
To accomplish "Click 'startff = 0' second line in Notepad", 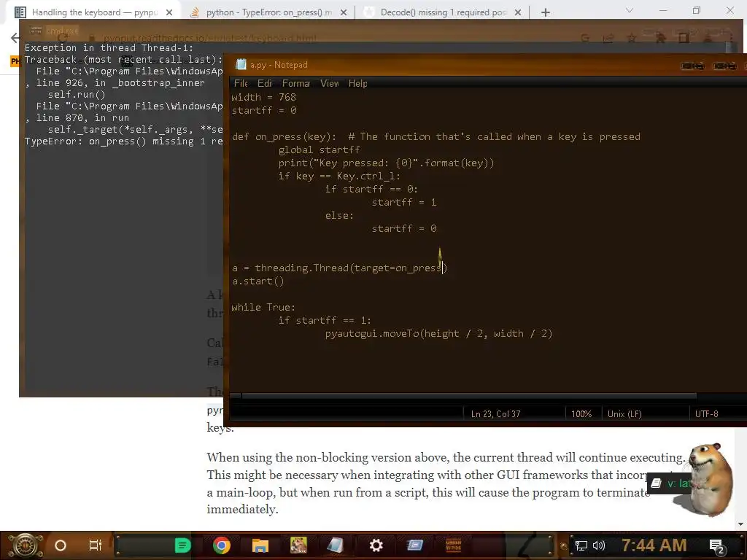I will coord(264,111).
